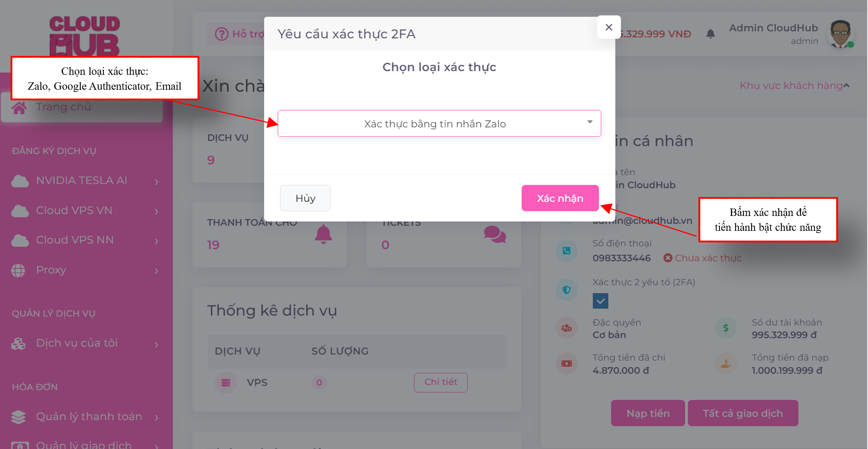The image size is (868, 449).
Task: Click the Chi tiết details link for VPS
Action: click(441, 382)
